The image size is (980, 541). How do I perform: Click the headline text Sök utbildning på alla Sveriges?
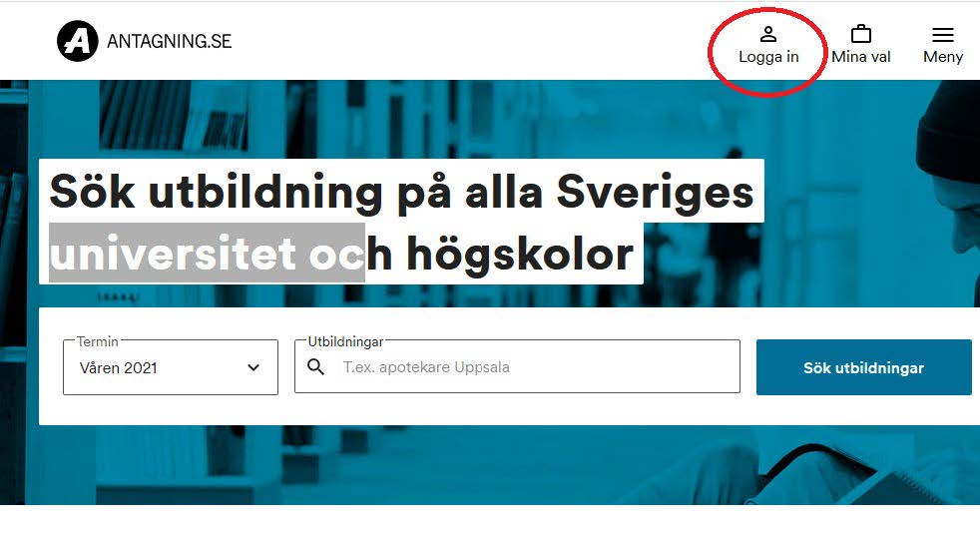[x=401, y=192]
